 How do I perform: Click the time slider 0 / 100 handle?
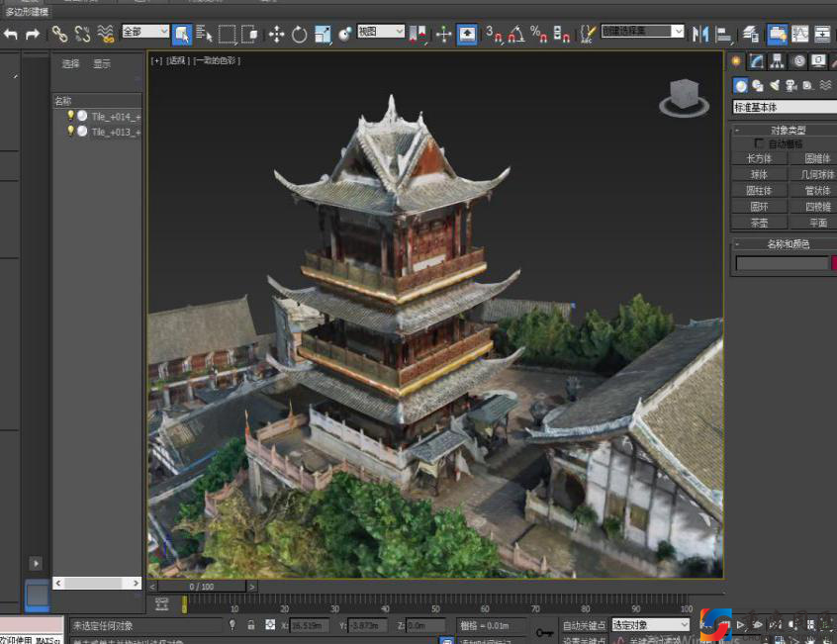click(201, 587)
